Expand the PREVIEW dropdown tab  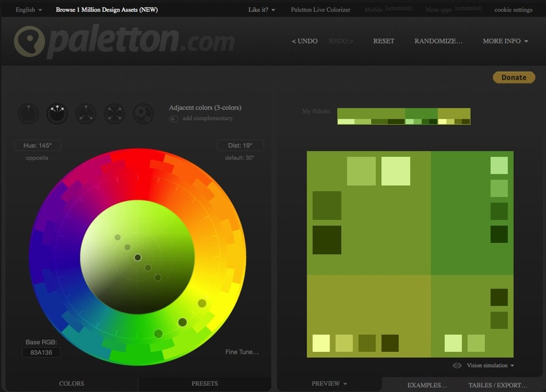(x=329, y=383)
